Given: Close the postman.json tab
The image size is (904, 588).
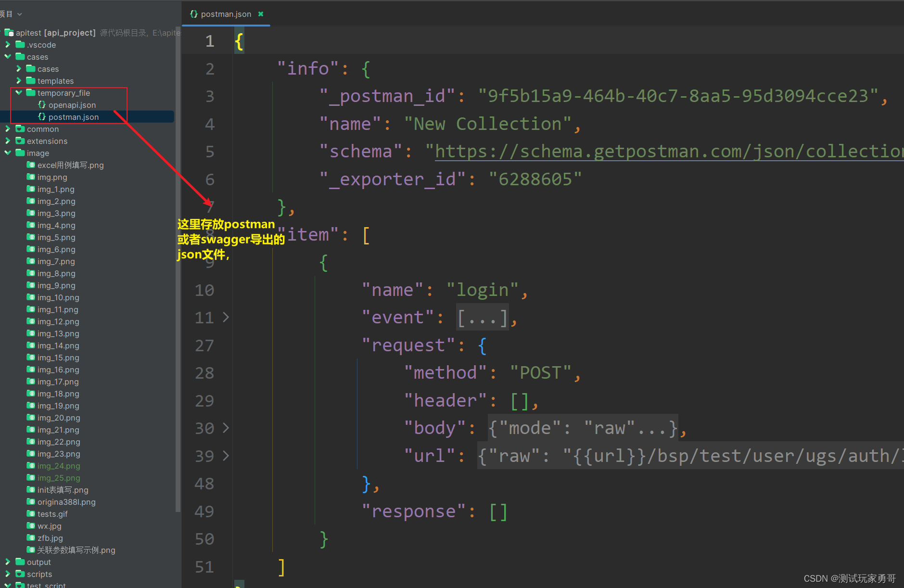Looking at the screenshot, I should (x=261, y=14).
